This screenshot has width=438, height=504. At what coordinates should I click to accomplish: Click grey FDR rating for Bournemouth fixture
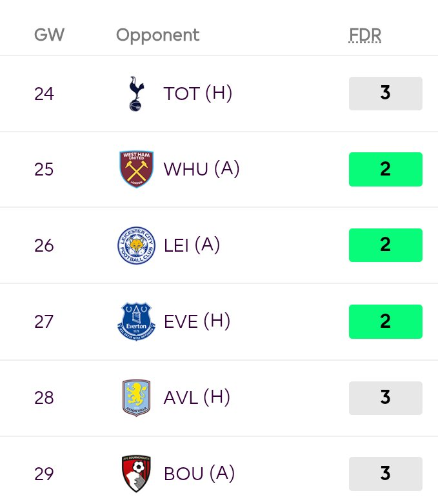386,474
